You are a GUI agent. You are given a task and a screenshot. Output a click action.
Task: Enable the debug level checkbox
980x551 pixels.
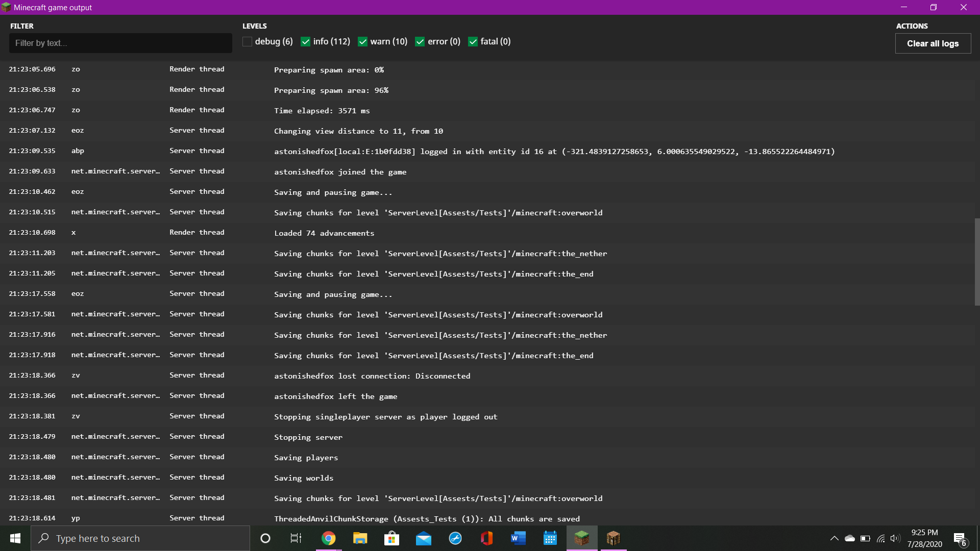(248, 42)
